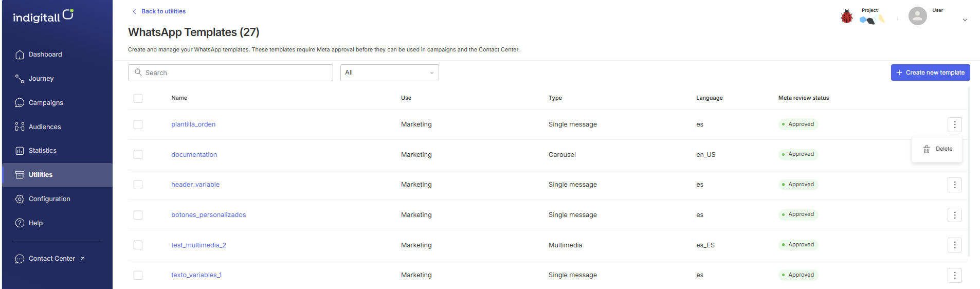
Task: Click the red ladybug bug icon
Action: 846,16
